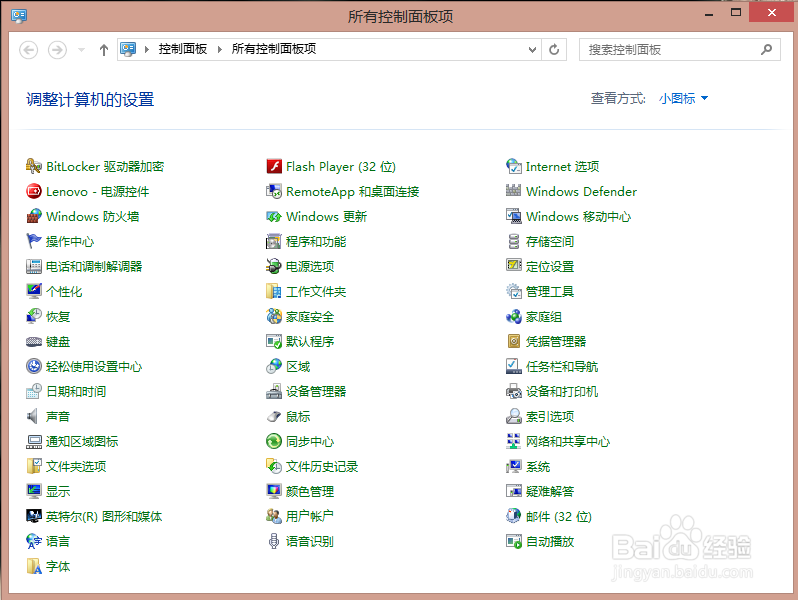The image size is (798, 600).
Task: Open the 程序和功能 icon
Action: pos(274,241)
